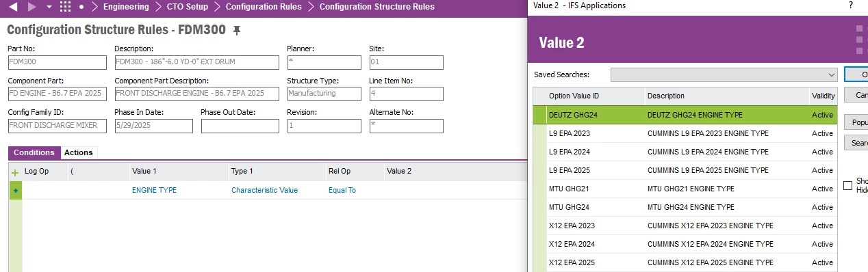868x272 pixels.
Task: Click the Equal To relational operator
Action: click(342, 191)
